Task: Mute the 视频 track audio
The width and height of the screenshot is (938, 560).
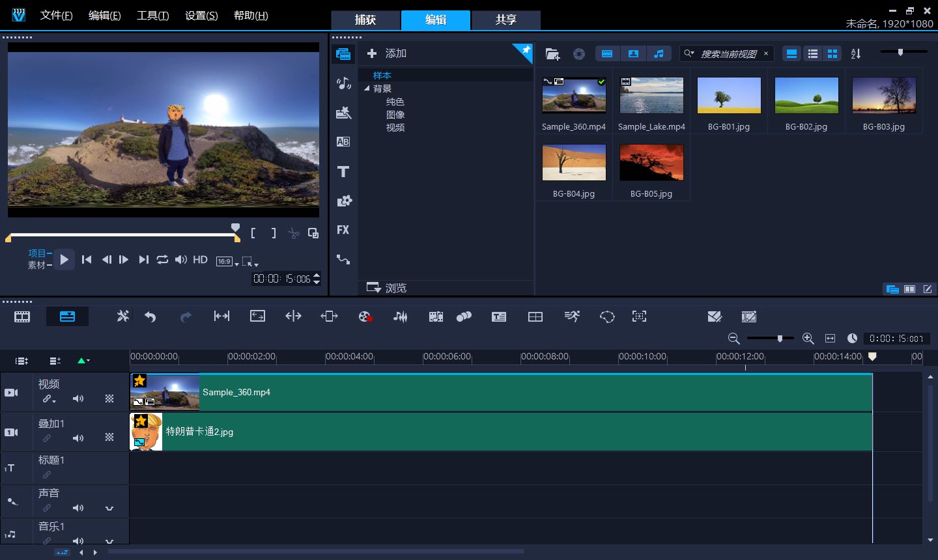Action: 78,399
